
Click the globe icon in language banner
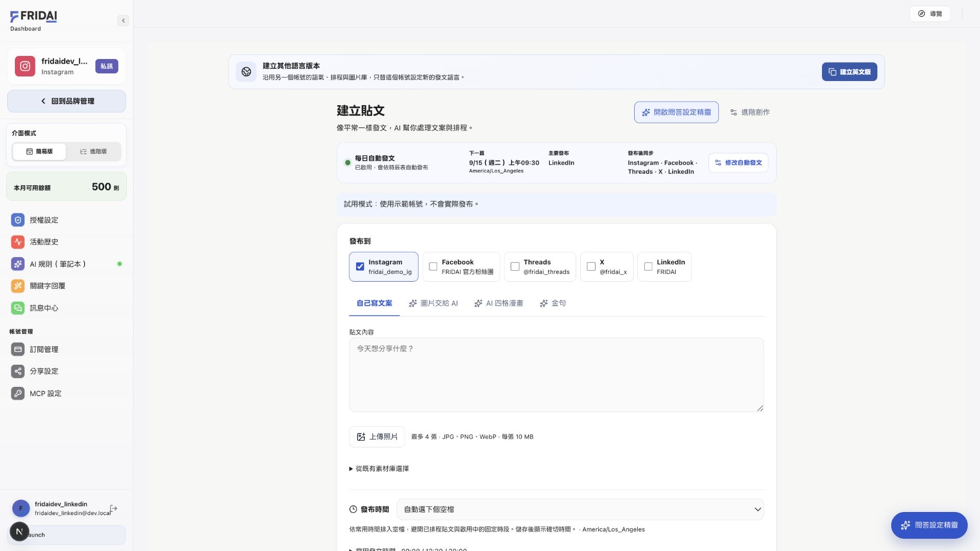tap(246, 72)
